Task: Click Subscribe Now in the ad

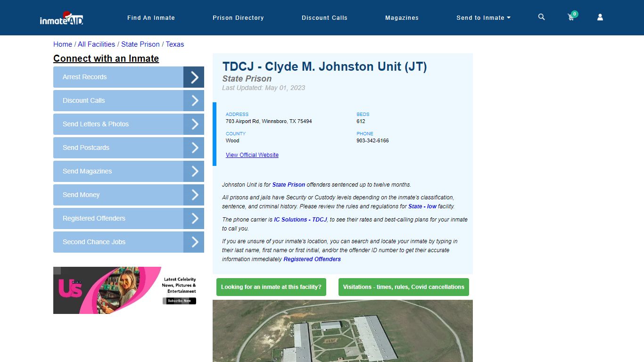Action: tap(179, 301)
